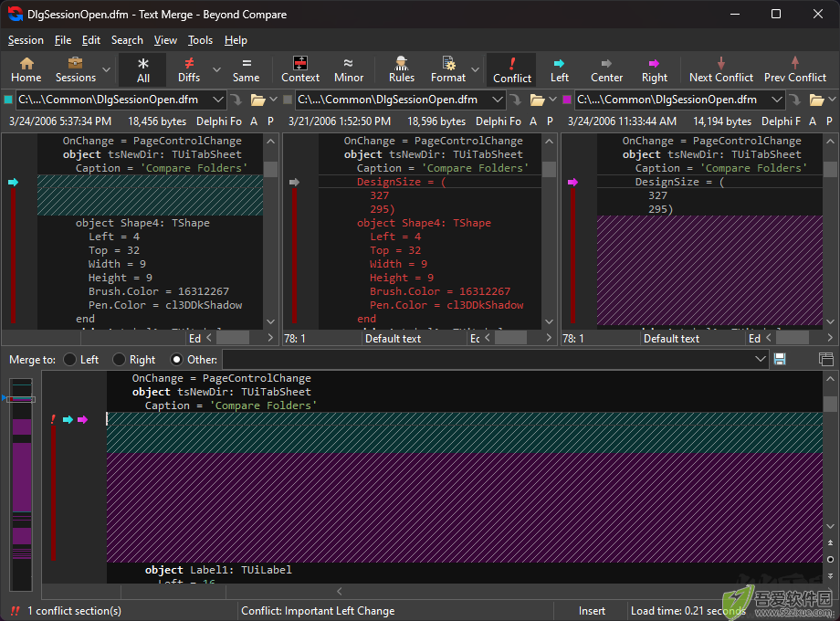
Task: Select Merge to Left radio
Action: point(69,360)
